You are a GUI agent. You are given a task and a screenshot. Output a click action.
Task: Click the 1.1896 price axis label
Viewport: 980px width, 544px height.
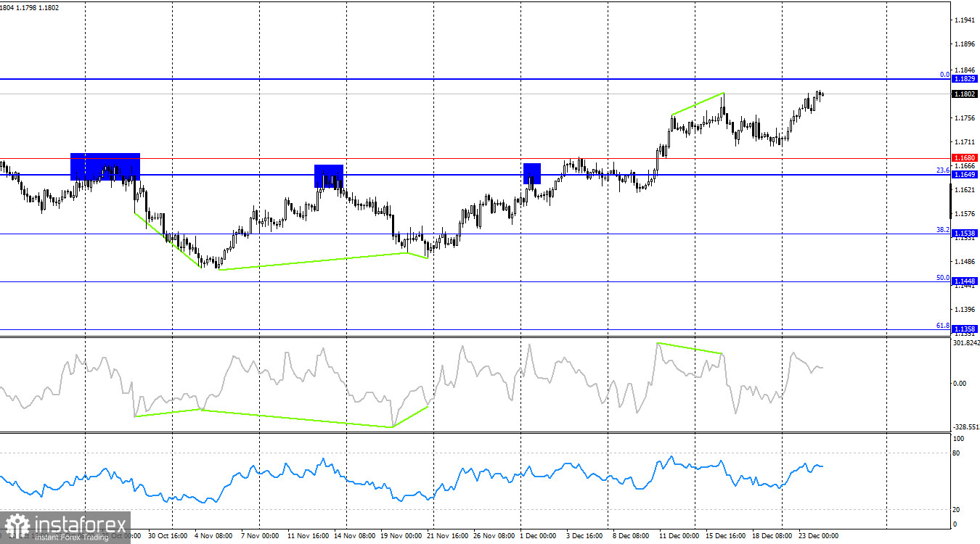coord(964,44)
